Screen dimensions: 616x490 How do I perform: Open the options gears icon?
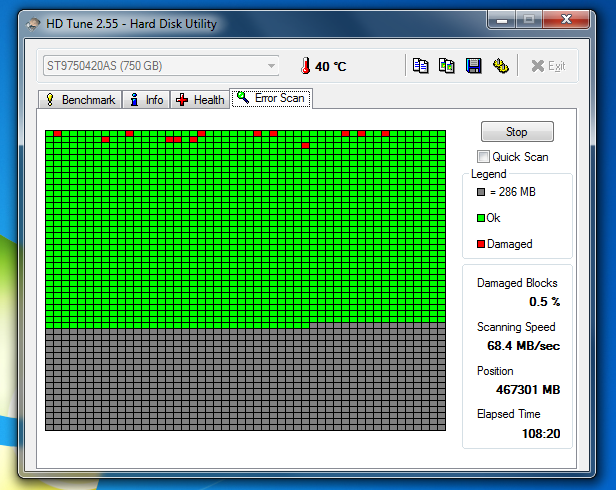500,66
